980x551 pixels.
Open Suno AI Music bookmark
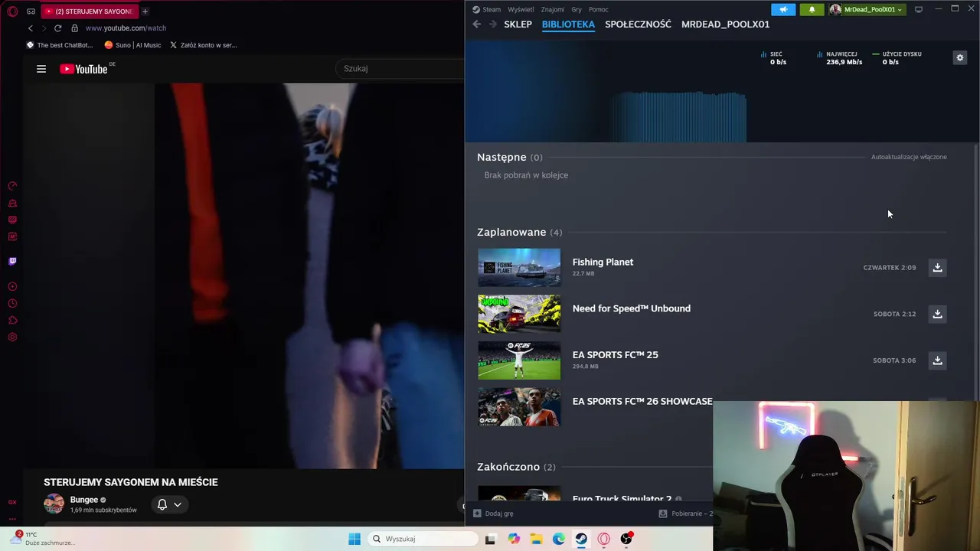132,45
